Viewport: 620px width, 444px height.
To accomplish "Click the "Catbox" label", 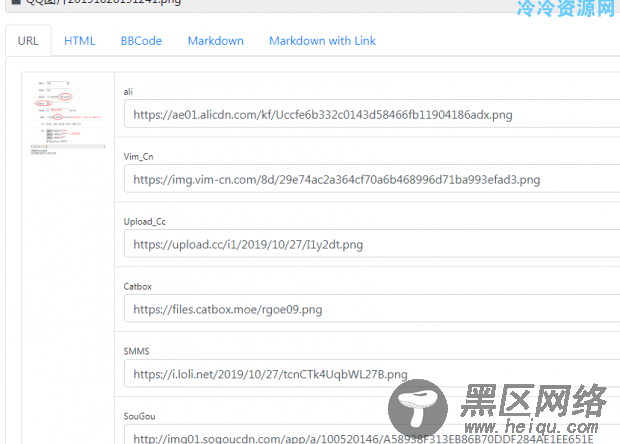I will coord(138,286).
